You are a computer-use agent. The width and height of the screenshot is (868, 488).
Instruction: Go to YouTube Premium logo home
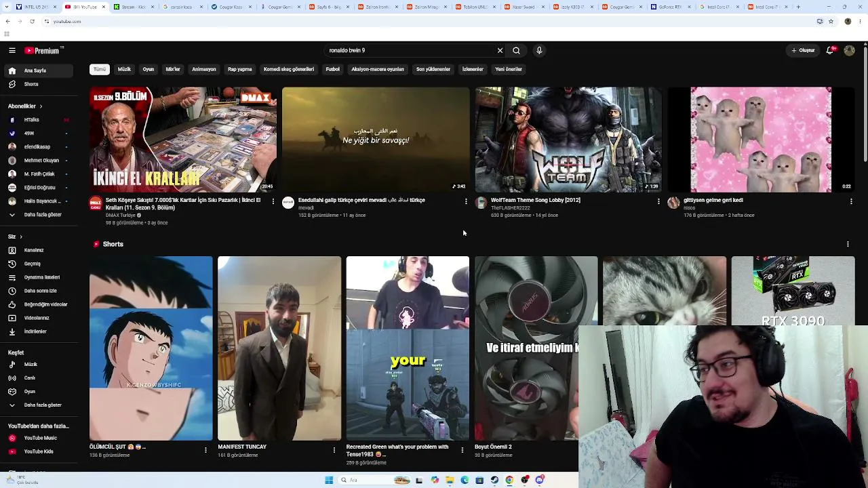pos(43,50)
